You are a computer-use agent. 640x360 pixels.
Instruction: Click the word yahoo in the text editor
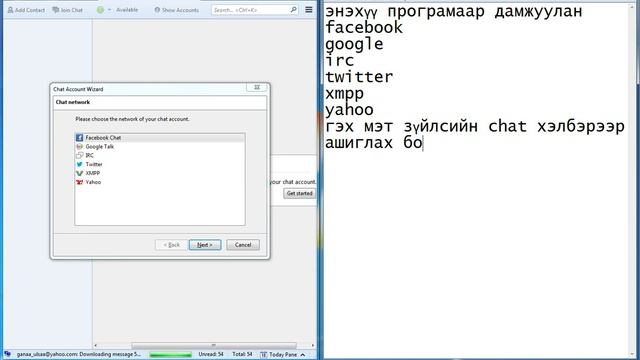tap(349, 110)
